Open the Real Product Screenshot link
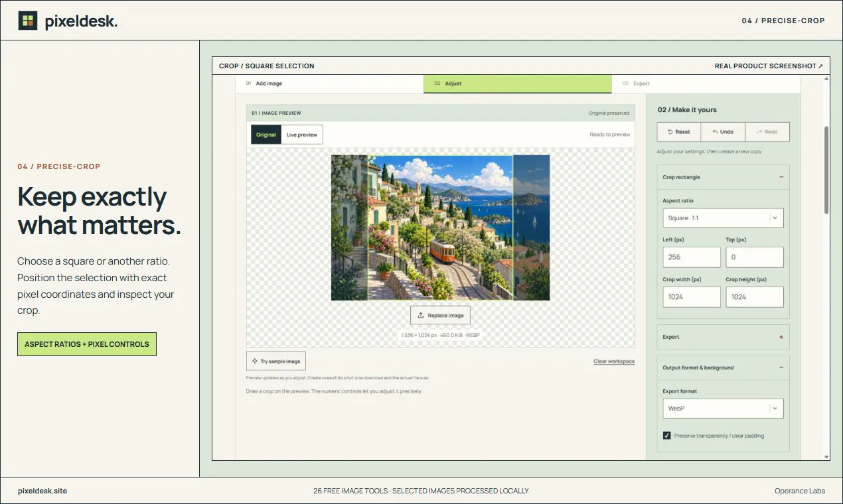843x504 pixels. click(x=769, y=66)
